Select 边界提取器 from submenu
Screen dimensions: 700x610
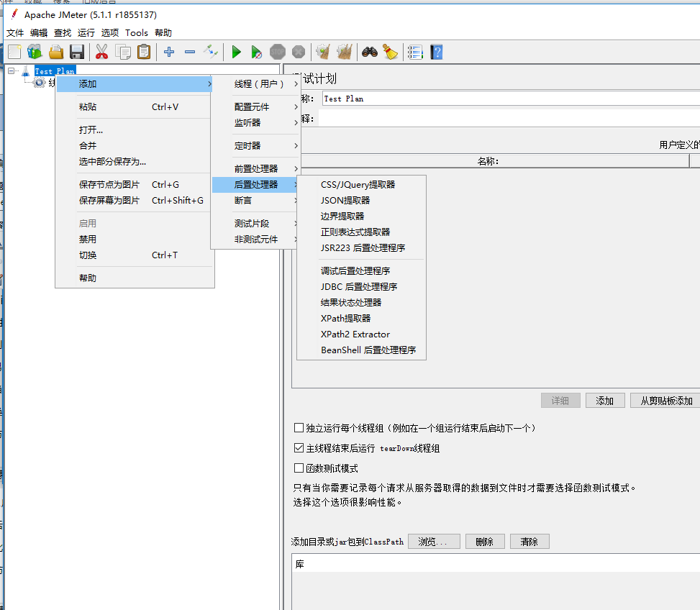click(361, 217)
